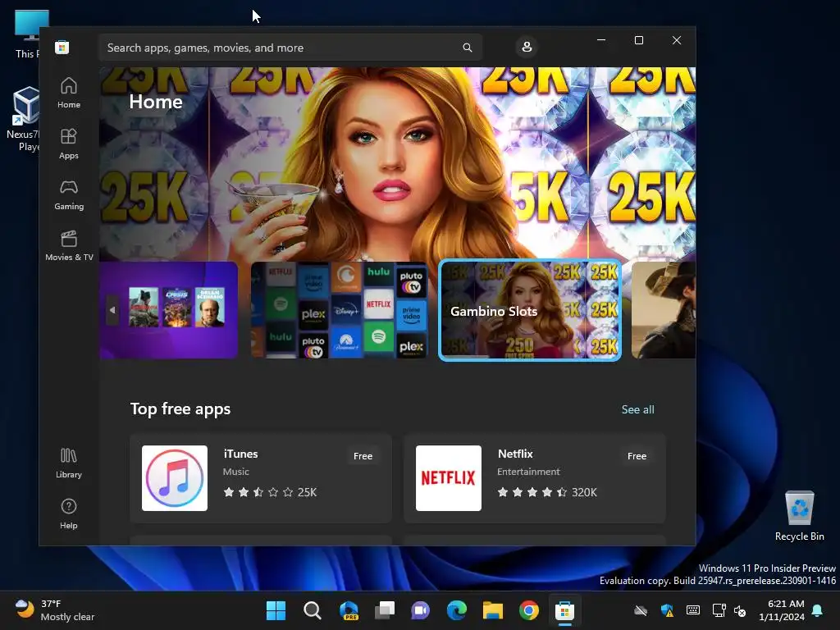Click the iTunes app title
Screen dimensions: 840x630
coord(240,454)
